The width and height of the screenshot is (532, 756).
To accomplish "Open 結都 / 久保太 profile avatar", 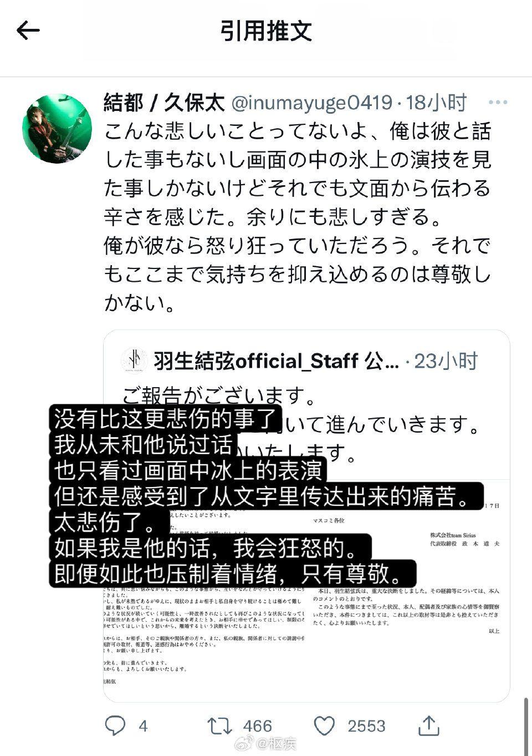I will 57,129.
